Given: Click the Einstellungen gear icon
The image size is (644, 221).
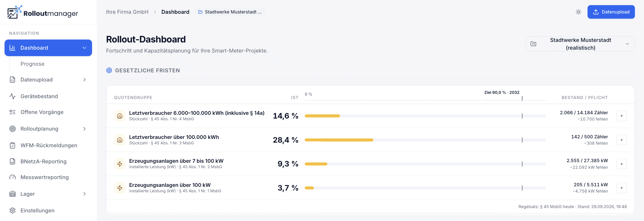Looking at the screenshot, I should pos(12,211).
